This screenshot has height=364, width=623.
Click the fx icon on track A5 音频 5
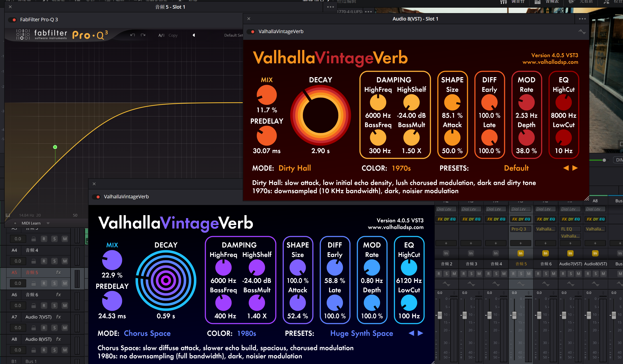click(x=58, y=273)
